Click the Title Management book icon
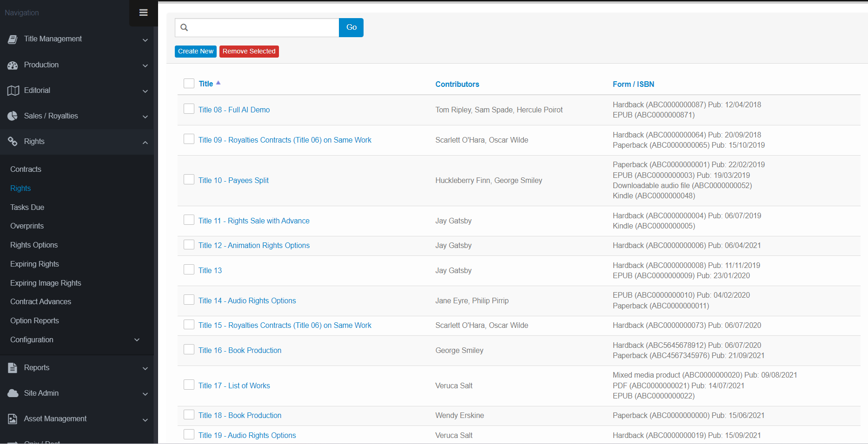 click(x=13, y=39)
